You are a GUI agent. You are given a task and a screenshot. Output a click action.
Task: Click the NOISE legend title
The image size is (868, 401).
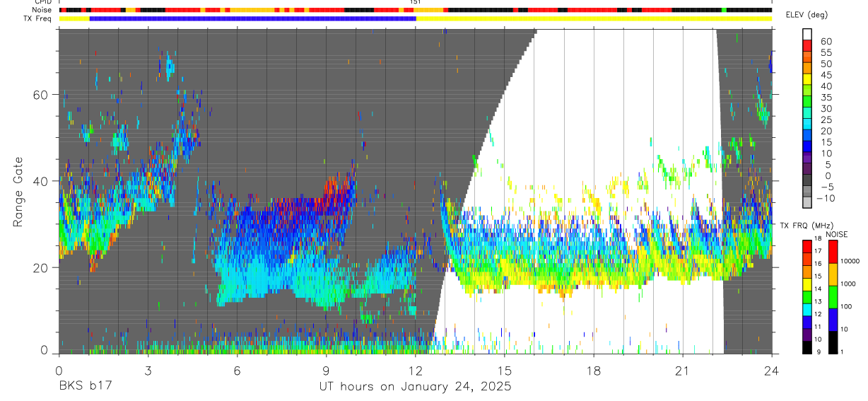(836, 234)
